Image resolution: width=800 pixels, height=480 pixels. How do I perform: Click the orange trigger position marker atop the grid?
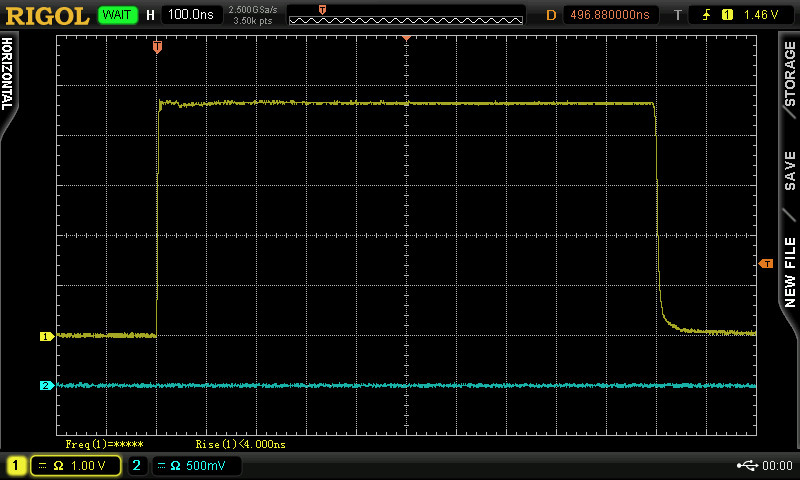(157, 47)
